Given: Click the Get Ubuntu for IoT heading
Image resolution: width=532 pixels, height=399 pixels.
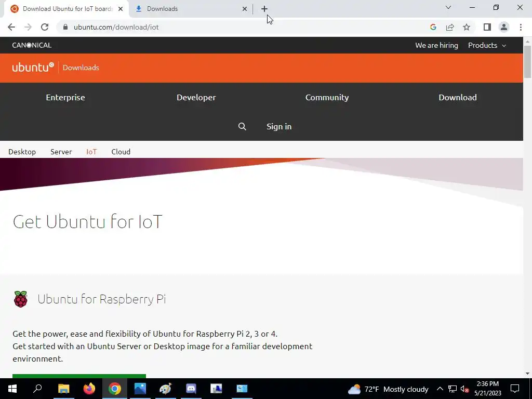Looking at the screenshot, I should (x=87, y=221).
